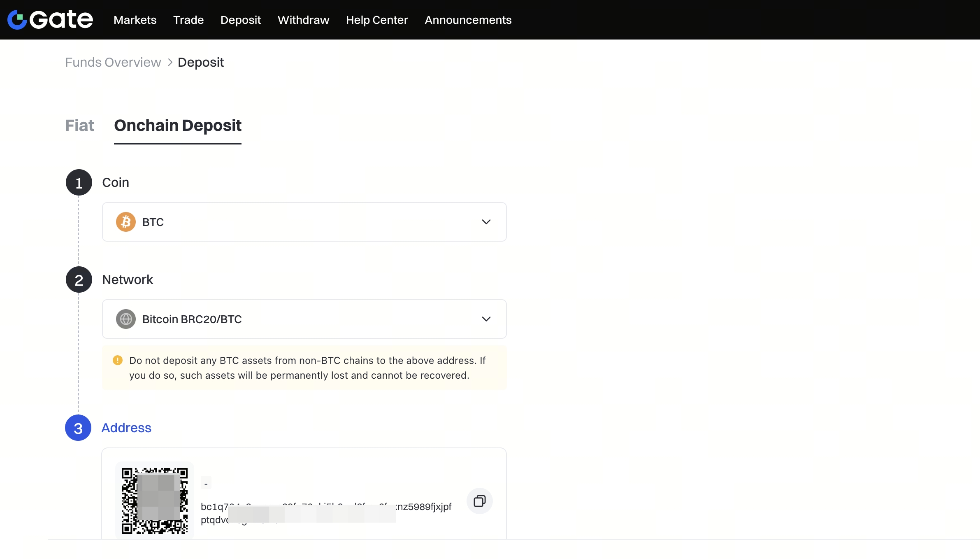Click the copy address icon

479,501
